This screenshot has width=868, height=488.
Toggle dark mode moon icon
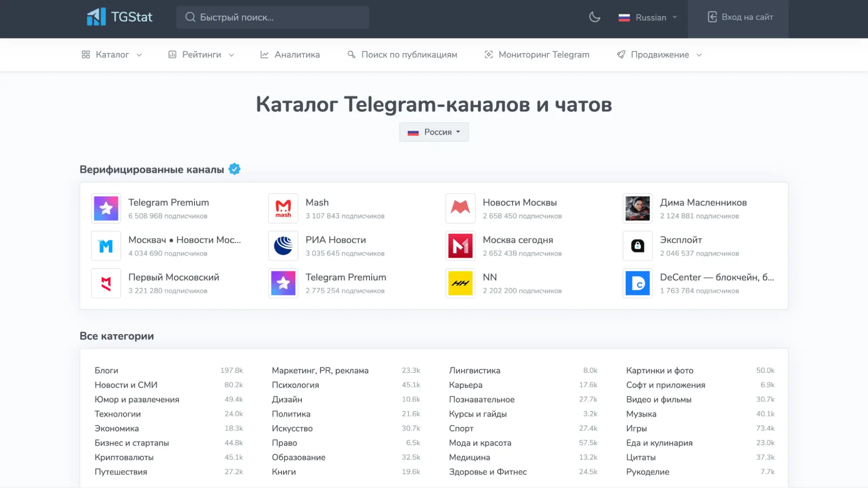pyautogui.click(x=594, y=17)
